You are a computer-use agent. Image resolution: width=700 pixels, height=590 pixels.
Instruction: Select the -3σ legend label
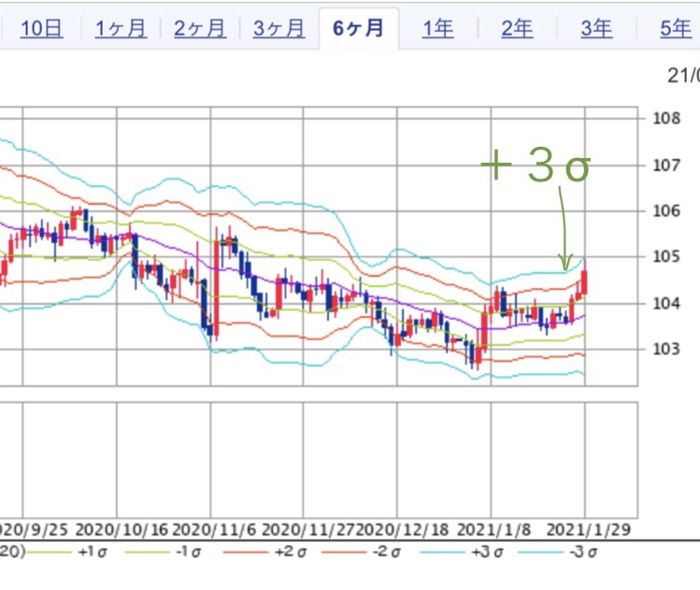point(580,552)
